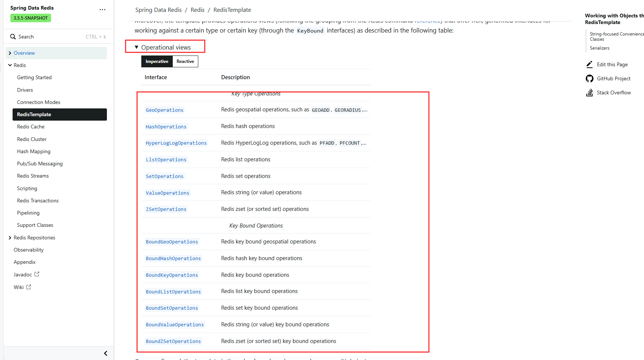Collapse the sidebar with the chevron arrow
Image resolution: width=644 pixels, height=360 pixels.
(105, 353)
